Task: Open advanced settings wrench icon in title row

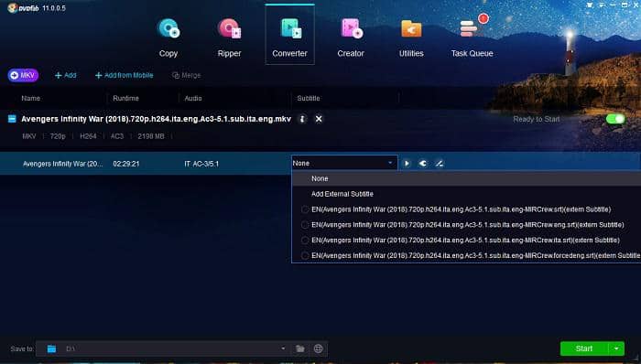Action: point(423,163)
